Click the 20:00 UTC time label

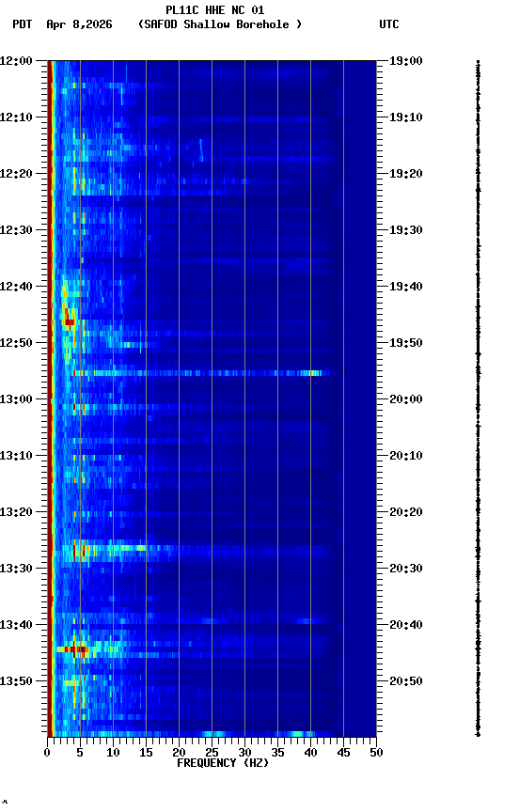[x=406, y=399]
